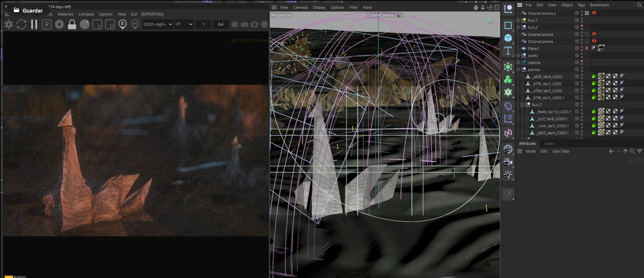Image resolution: width=644 pixels, height=278 pixels.
Task: Select the Cube primitive tool
Action: pyautogui.click(x=508, y=38)
